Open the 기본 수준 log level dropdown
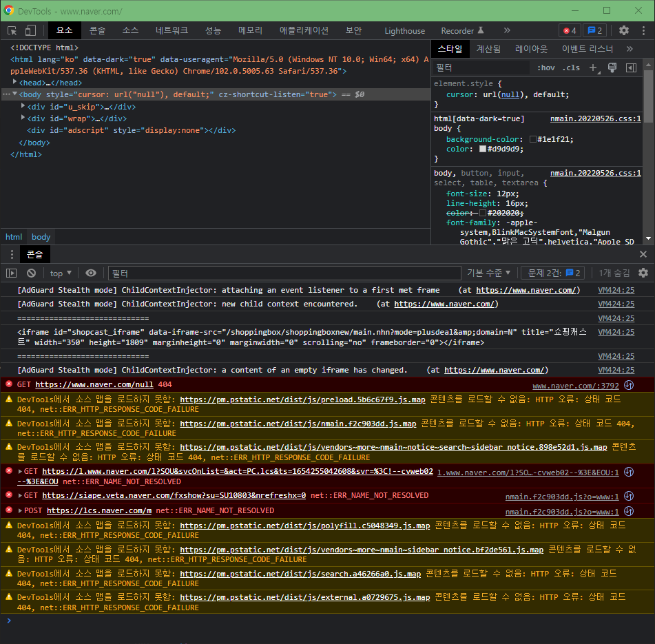This screenshot has width=655, height=644. coord(489,273)
